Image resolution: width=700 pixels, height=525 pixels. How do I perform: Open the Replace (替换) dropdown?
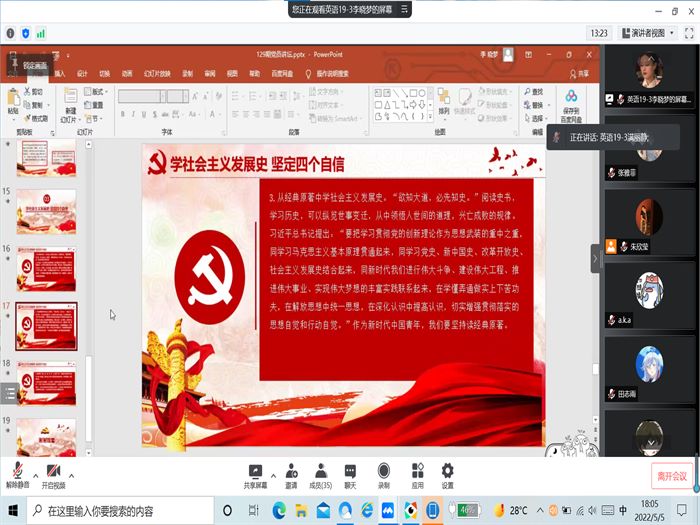(x=537, y=105)
